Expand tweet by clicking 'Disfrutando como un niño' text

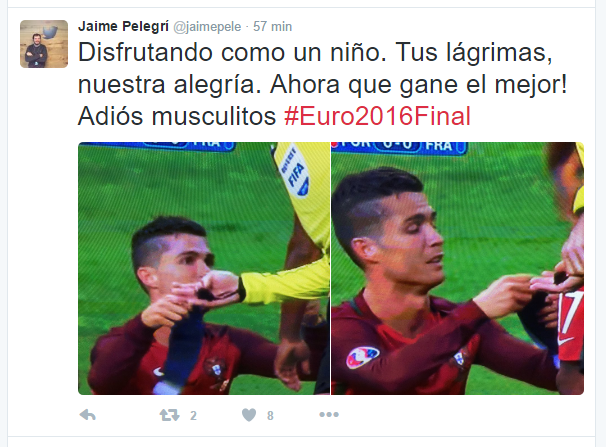[x=232, y=52]
